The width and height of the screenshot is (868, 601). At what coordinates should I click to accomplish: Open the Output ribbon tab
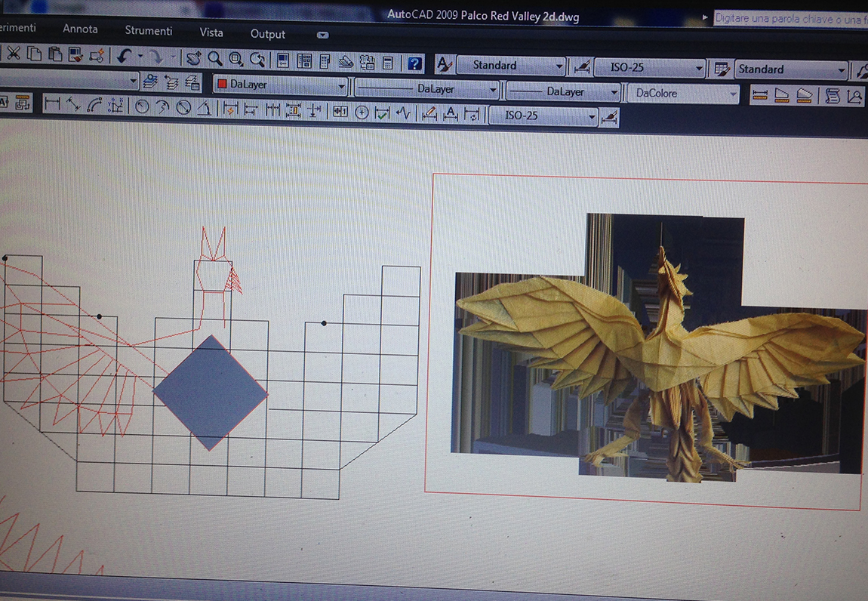(268, 34)
